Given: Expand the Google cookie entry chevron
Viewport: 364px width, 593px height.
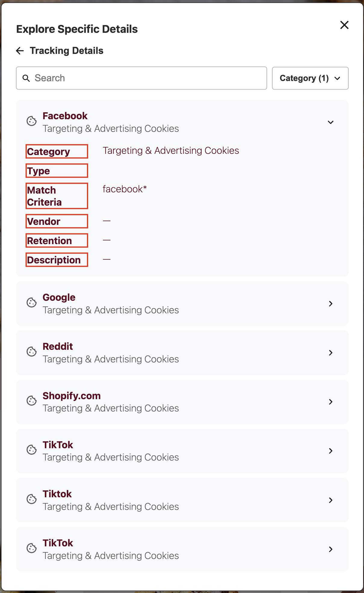Looking at the screenshot, I should click(x=330, y=304).
